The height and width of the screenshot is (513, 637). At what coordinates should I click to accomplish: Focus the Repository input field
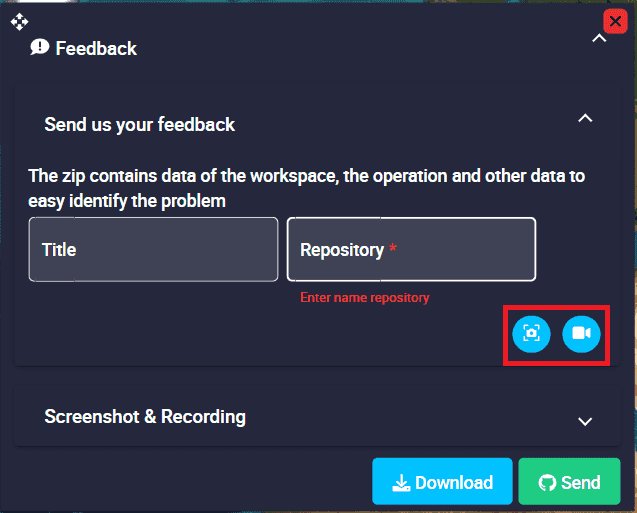[x=412, y=249]
